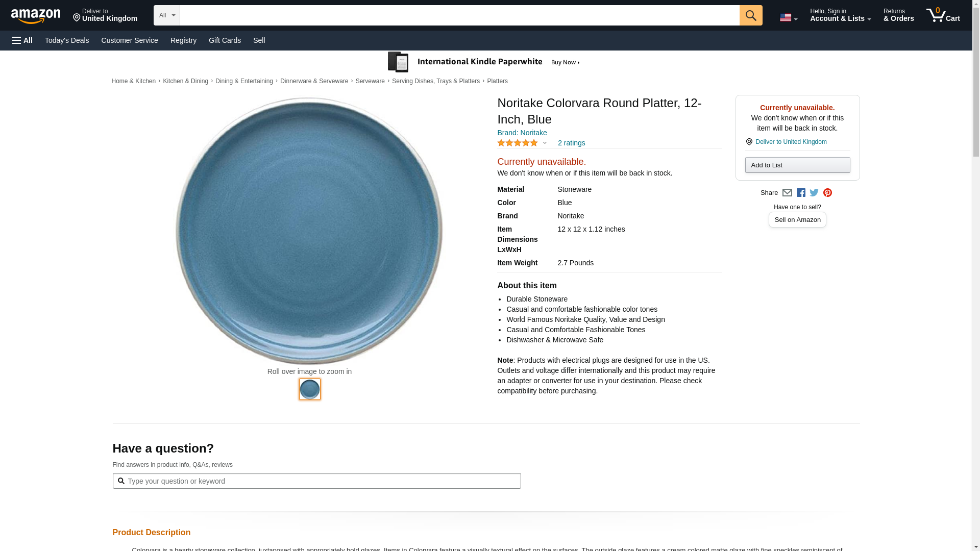Expand the search category All dropdown
Image resolution: width=980 pixels, height=551 pixels.
coord(167,15)
